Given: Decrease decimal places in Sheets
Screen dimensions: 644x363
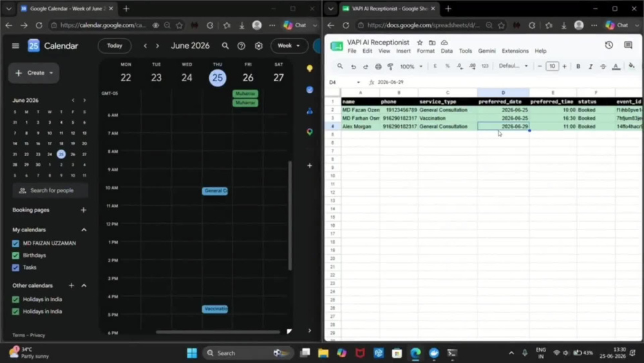Looking at the screenshot, I should [460, 66].
